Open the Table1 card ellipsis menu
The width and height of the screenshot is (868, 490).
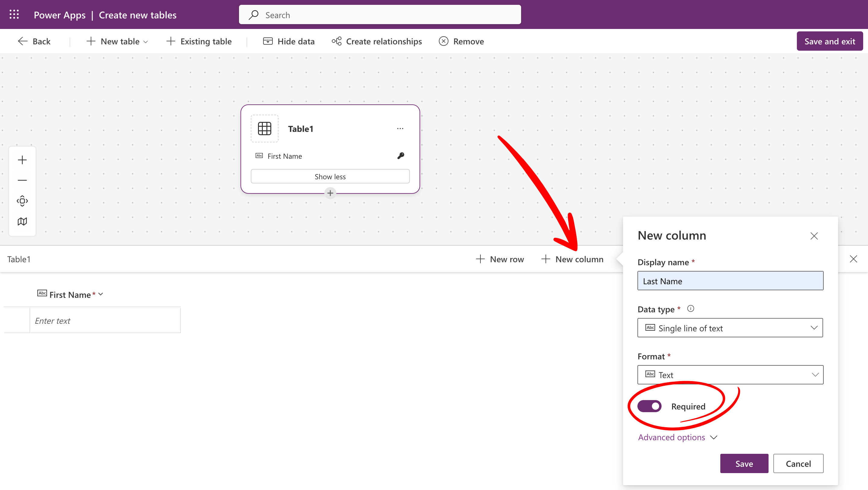click(400, 129)
